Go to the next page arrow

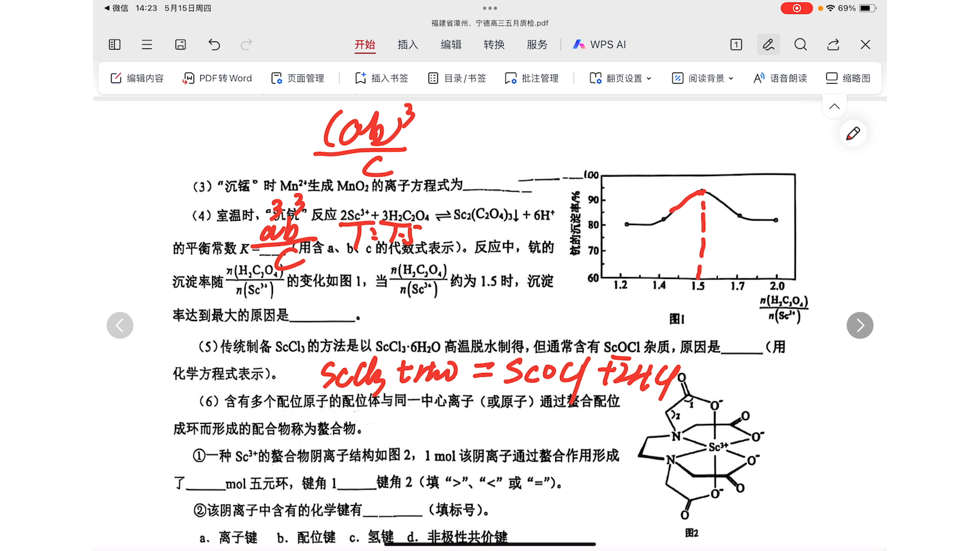point(860,325)
